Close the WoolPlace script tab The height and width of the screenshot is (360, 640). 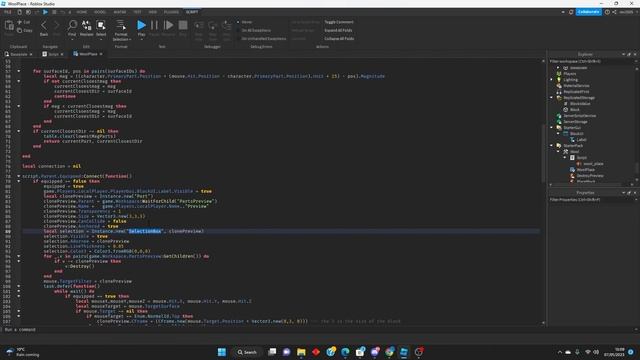[x=101, y=54]
